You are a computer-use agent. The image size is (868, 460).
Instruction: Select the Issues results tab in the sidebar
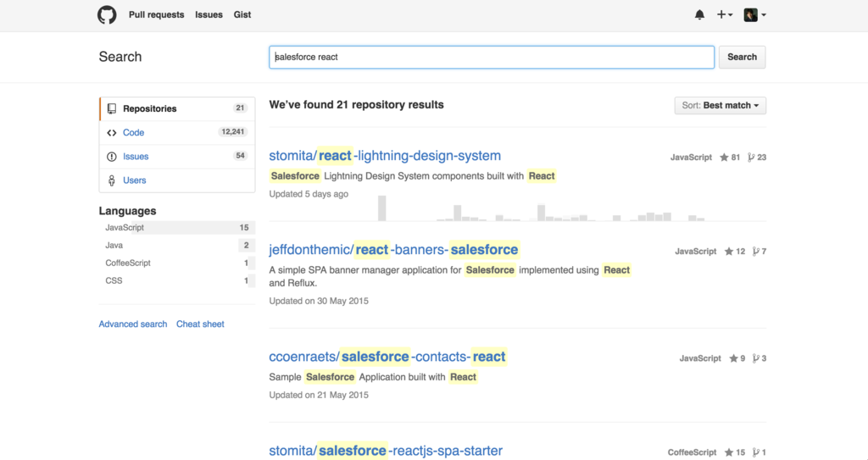coord(177,156)
